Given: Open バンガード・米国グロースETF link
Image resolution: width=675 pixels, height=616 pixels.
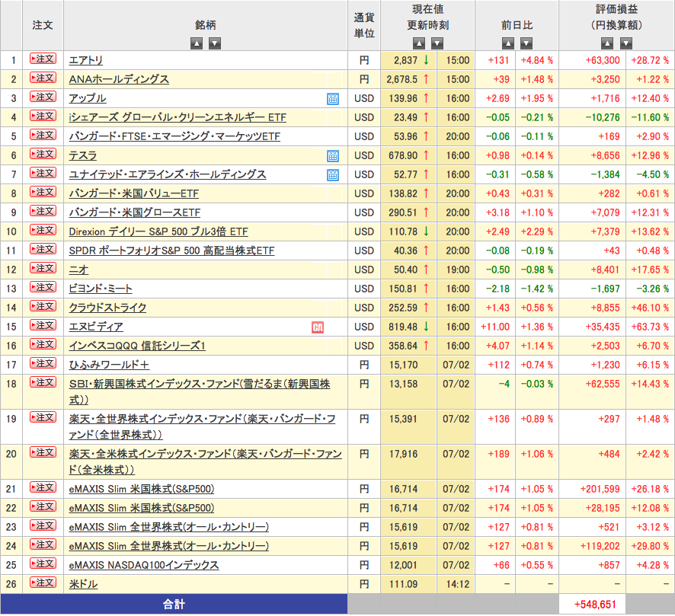Looking at the screenshot, I should point(134,212).
